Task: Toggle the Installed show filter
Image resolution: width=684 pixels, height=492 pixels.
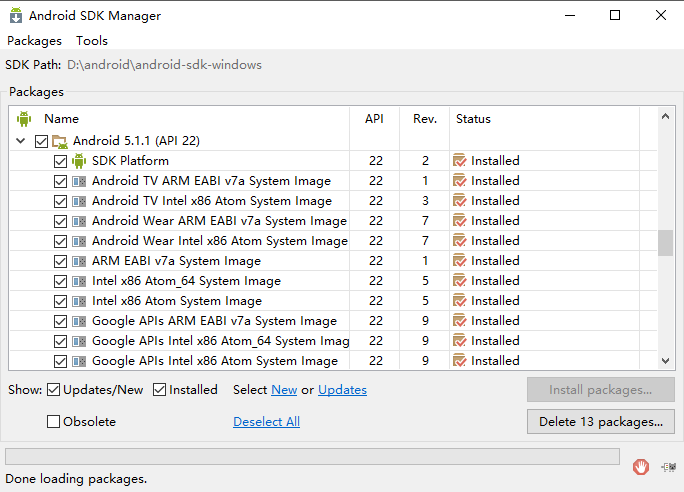Action: point(160,390)
